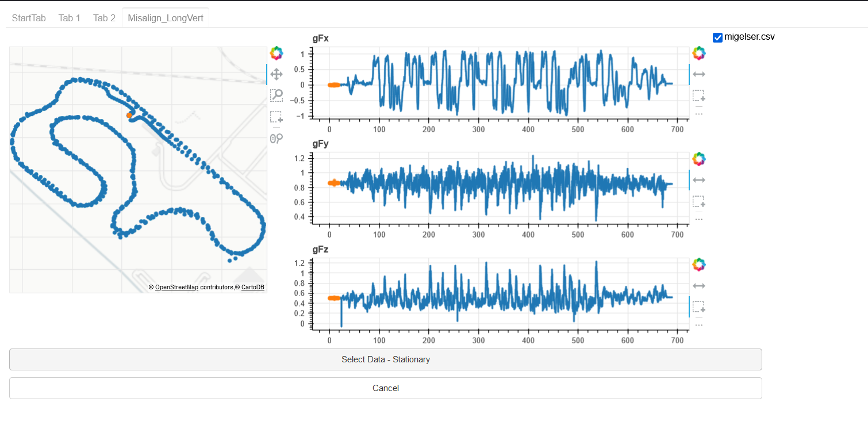
Task: Activate the horizontal pan tool for gFz
Action: pos(699,286)
